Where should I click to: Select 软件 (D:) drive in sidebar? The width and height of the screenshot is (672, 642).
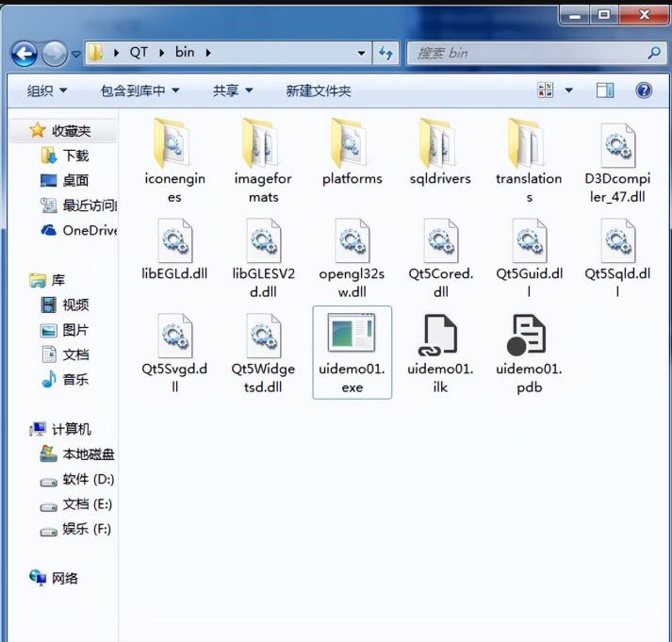[x=77, y=479]
